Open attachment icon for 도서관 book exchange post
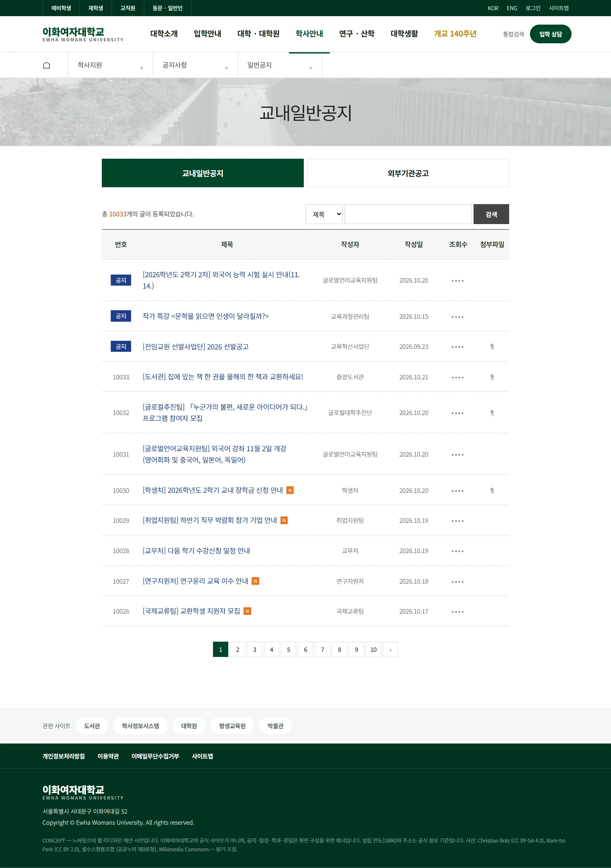611x868 pixels. click(x=492, y=377)
